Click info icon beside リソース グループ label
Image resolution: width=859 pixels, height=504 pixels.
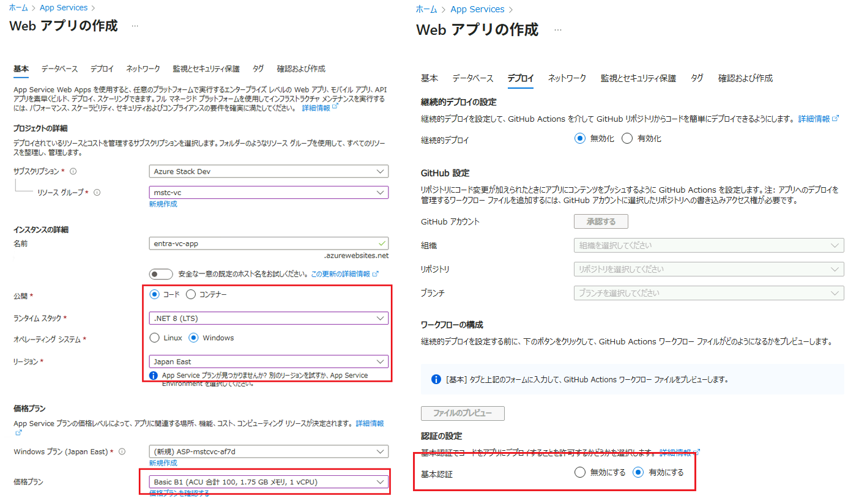coord(97,193)
